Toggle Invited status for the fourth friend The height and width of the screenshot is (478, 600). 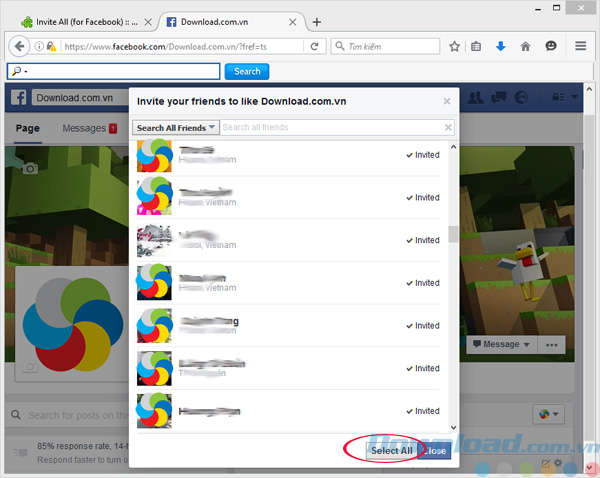tap(423, 283)
